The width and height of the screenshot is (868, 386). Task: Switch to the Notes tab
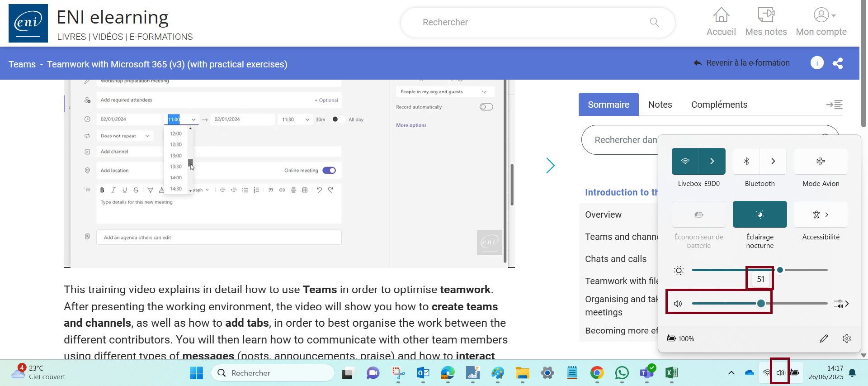coord(660,105)
